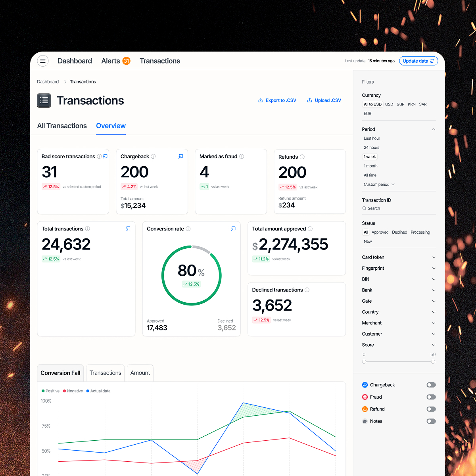Viewport: 476px width, 476px height.
Task: Select the All time period option
Action: click(x=370, y=175)
